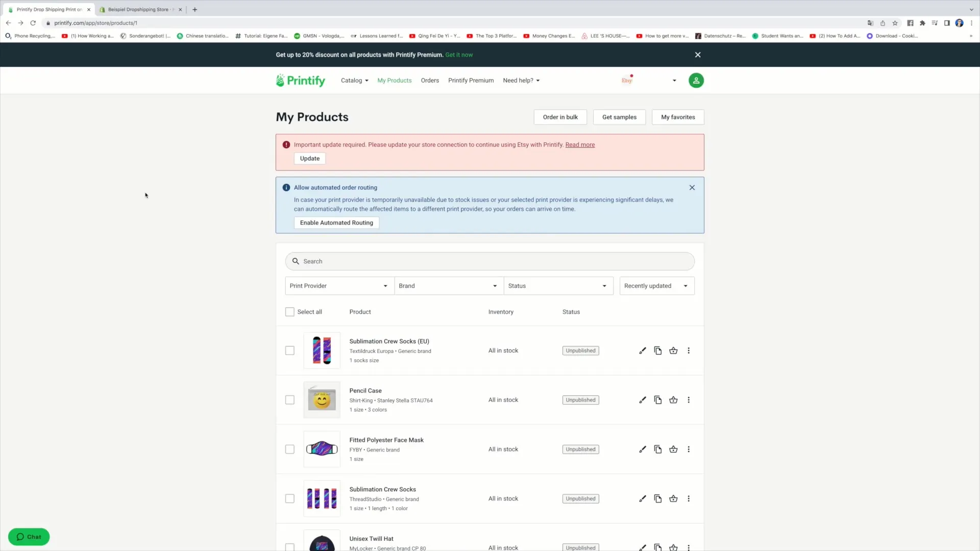This screenshot has width=980, height=551.
Task: Open the green Chat button
Action: [29, 537]
